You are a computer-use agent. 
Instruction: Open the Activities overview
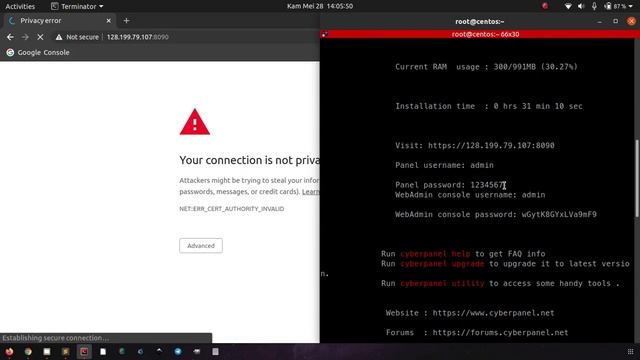pyautogui.click(x=20, y=6)
